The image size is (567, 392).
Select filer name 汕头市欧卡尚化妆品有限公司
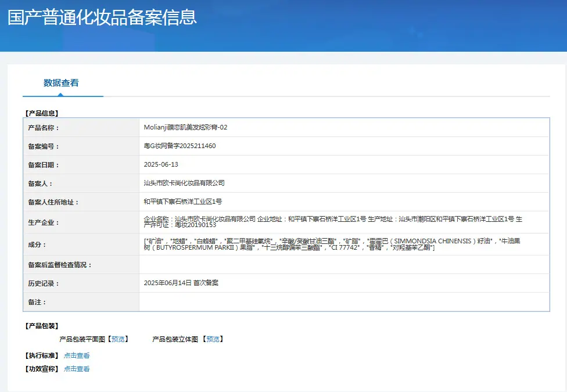(184, 183)
